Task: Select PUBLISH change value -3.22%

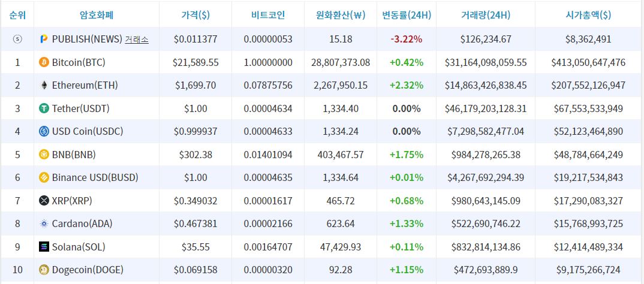Action: [407, 40]
